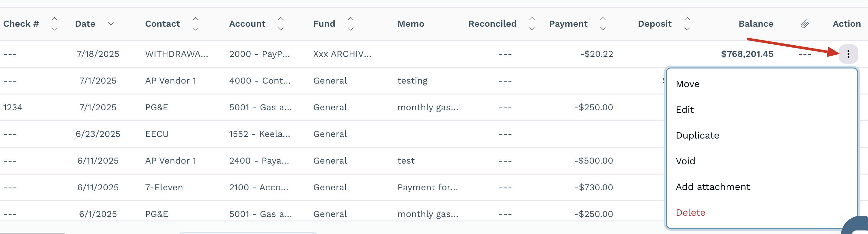Select the PG&E transaction dated 7/1/2025
This screenshot has width=868, height=234.
click(157, 107)
